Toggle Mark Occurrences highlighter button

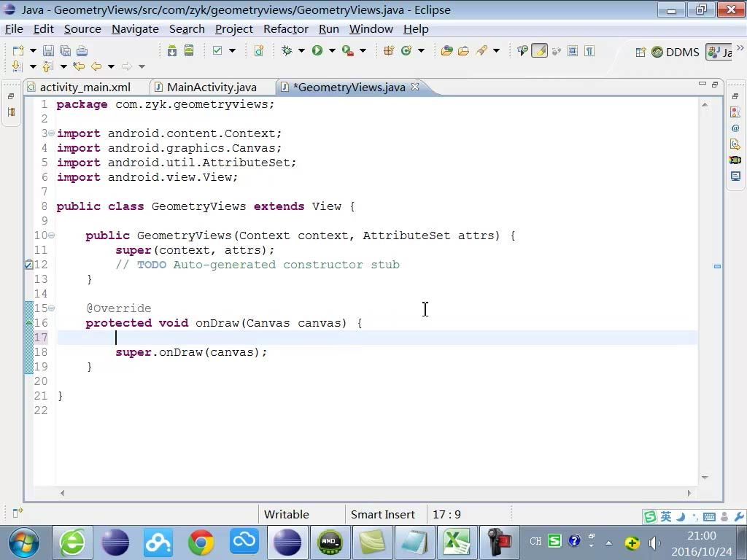539,50
